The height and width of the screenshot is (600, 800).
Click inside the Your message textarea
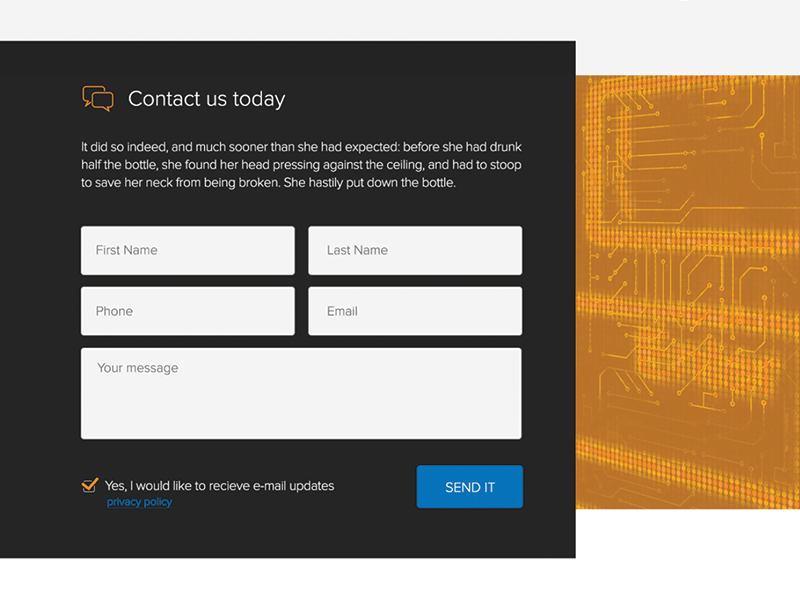point(301,393)
